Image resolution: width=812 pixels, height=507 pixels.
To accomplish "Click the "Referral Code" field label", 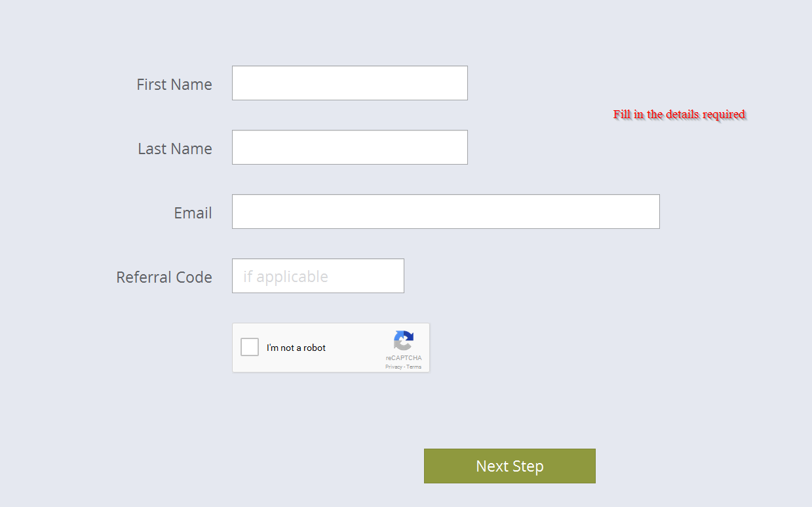I will point(164,277).
